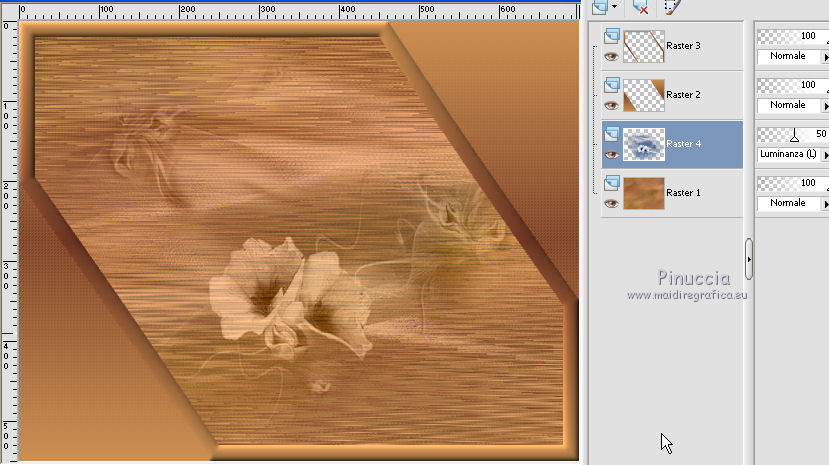Viewport: 829px width, 465px height.
Task: Click the Edit Selection icon in layer toolbar
Action: [x=671, y=6]
